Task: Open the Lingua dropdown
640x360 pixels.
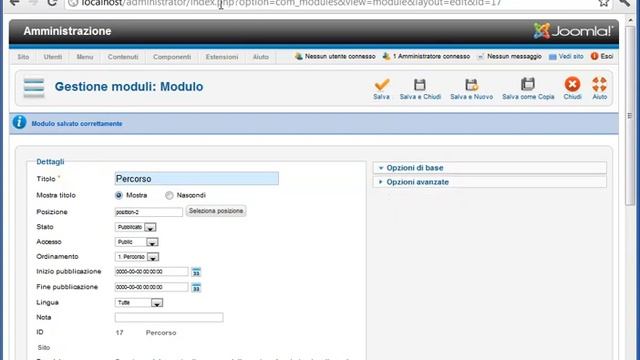Action: point(139,302)
